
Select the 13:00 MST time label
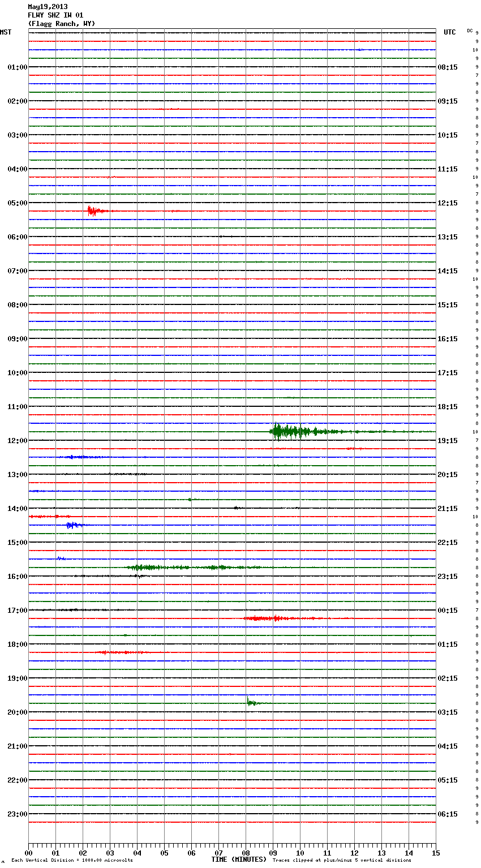(18, 475)
